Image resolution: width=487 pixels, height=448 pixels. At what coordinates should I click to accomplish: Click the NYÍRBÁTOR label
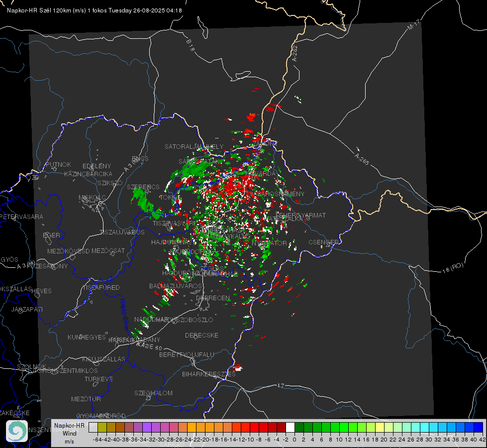(x=269, y=243)
